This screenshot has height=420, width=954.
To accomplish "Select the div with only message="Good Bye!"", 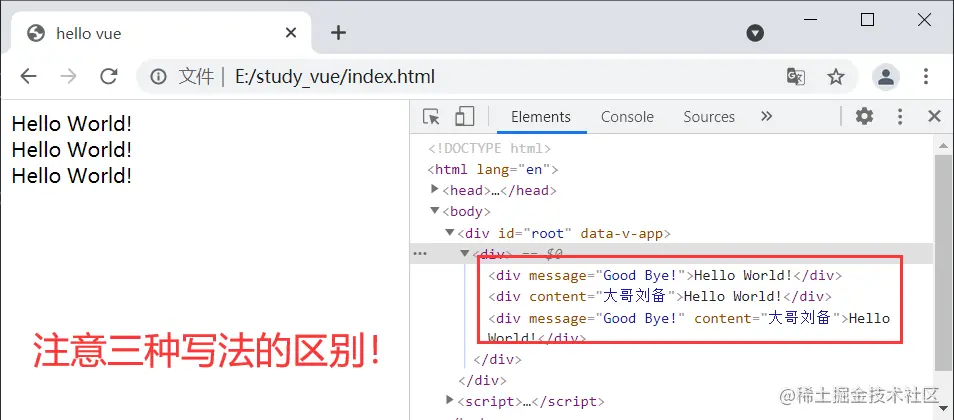I will [665, 275].
